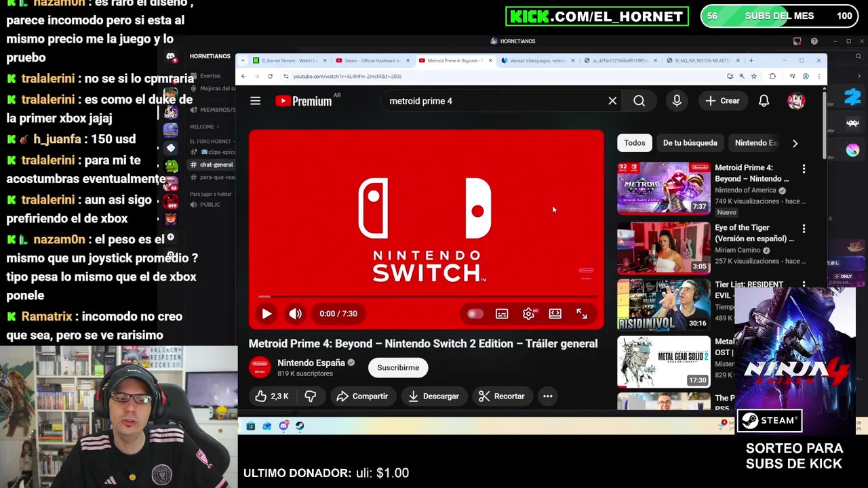Switch to Vandal Videojuegos browser tab

point(537,60)
